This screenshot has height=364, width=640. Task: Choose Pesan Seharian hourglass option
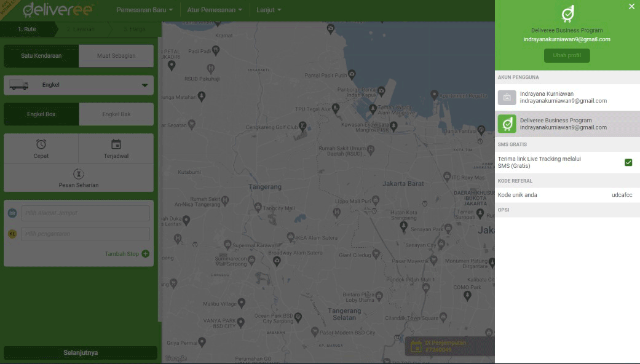point(78,178)
